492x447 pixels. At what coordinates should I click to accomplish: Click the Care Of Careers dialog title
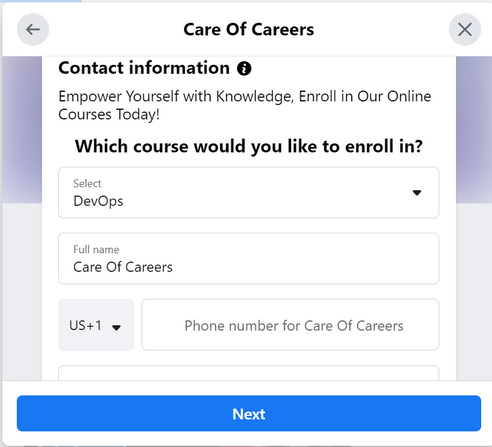(249, 29)
